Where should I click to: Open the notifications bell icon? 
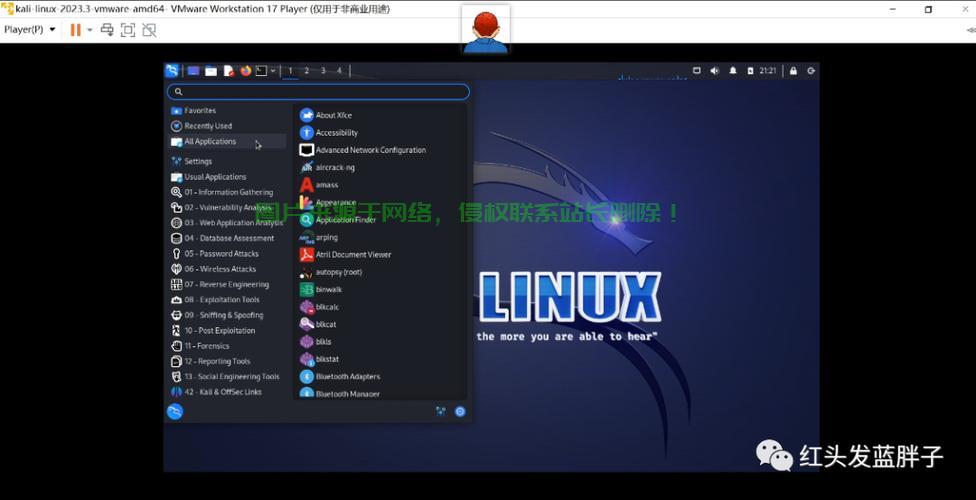click(732, 71)
